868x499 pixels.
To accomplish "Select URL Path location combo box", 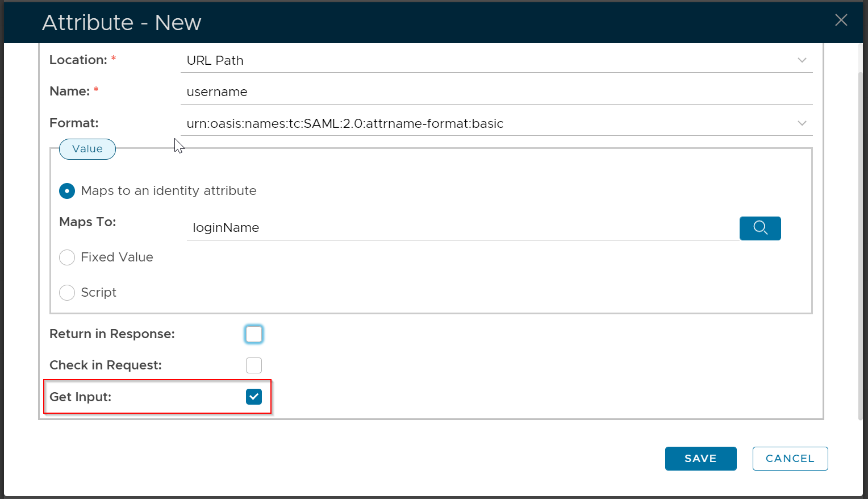I will [489, 61].
